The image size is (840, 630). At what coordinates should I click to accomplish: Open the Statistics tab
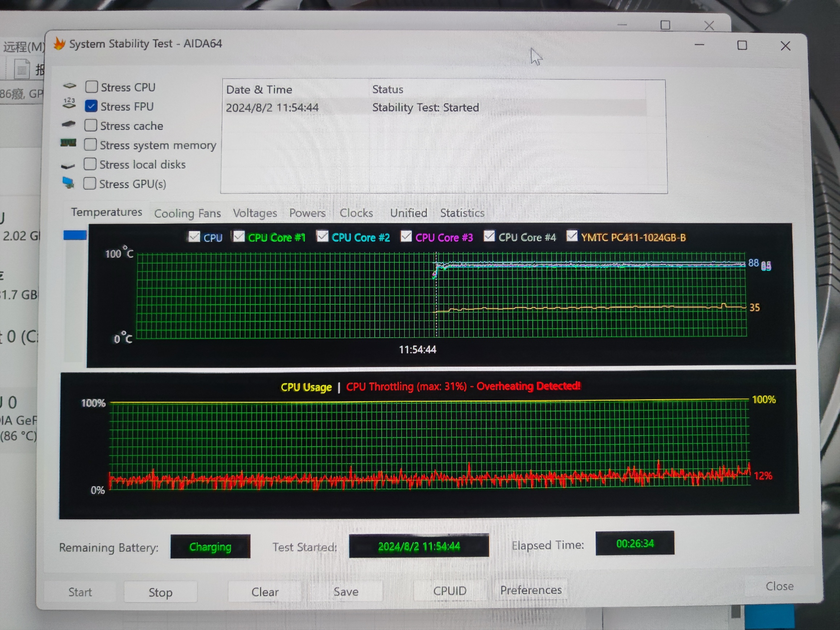(462, 213)
